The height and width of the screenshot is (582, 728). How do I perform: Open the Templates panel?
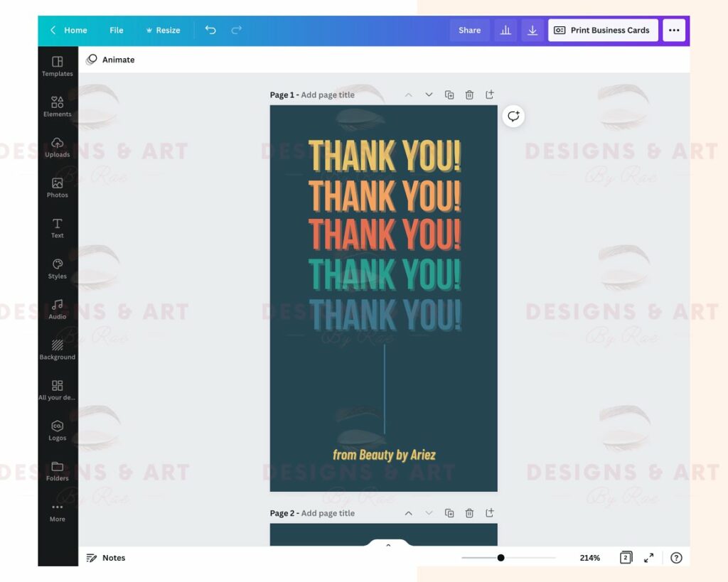pyautogui.click(x=57, y=68)
